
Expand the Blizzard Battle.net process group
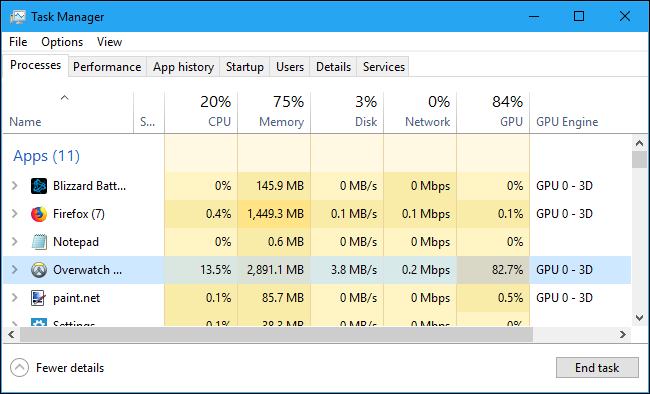point(15,186)
